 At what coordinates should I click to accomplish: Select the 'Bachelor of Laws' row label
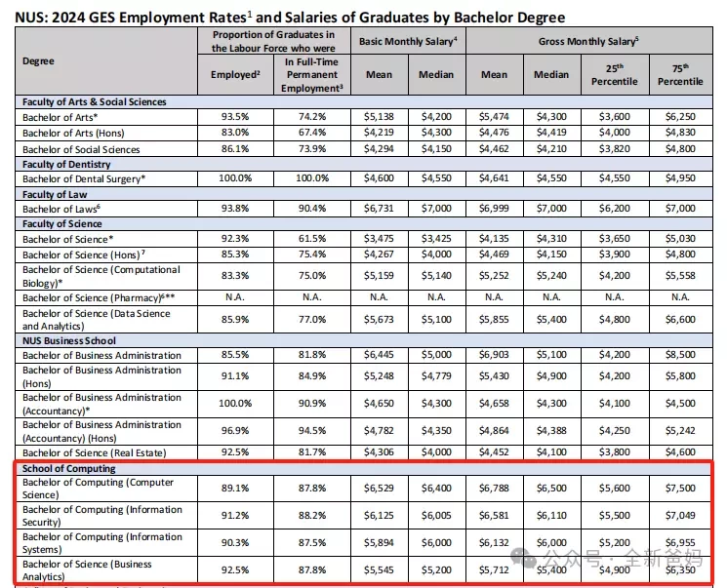pyautogui.click(x=61, y=209)
